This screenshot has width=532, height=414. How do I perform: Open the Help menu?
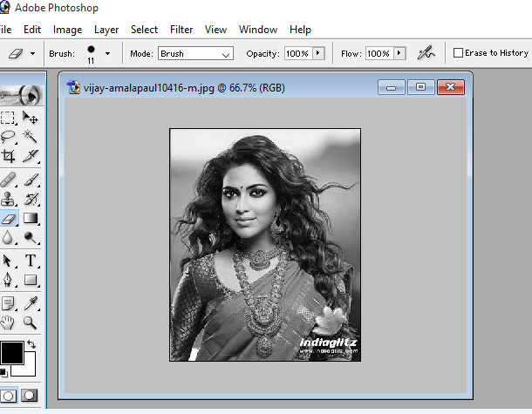click(x=300, y=30)
